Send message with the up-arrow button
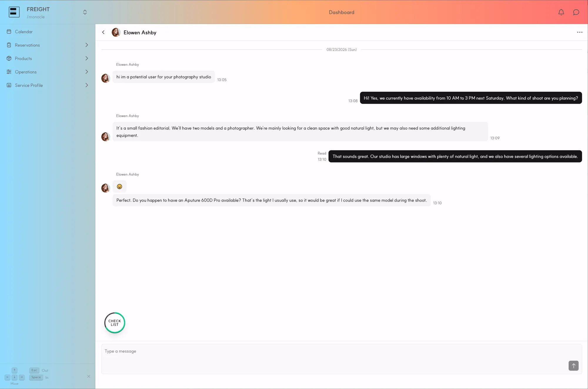 [573, 366]
